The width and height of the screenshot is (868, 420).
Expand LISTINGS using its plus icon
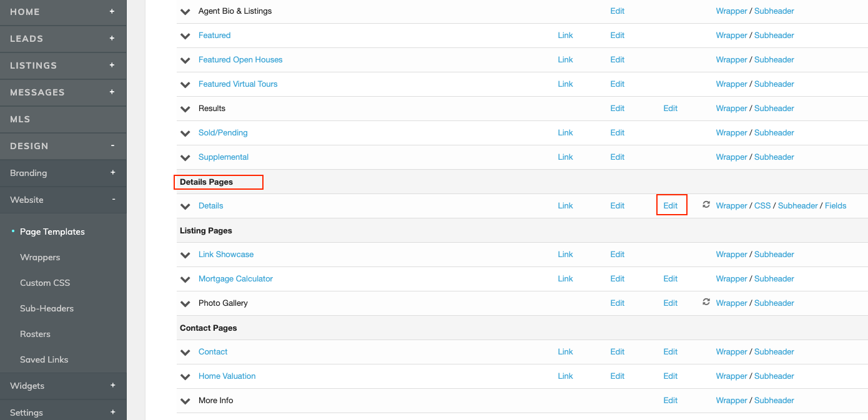pos(112,65)
